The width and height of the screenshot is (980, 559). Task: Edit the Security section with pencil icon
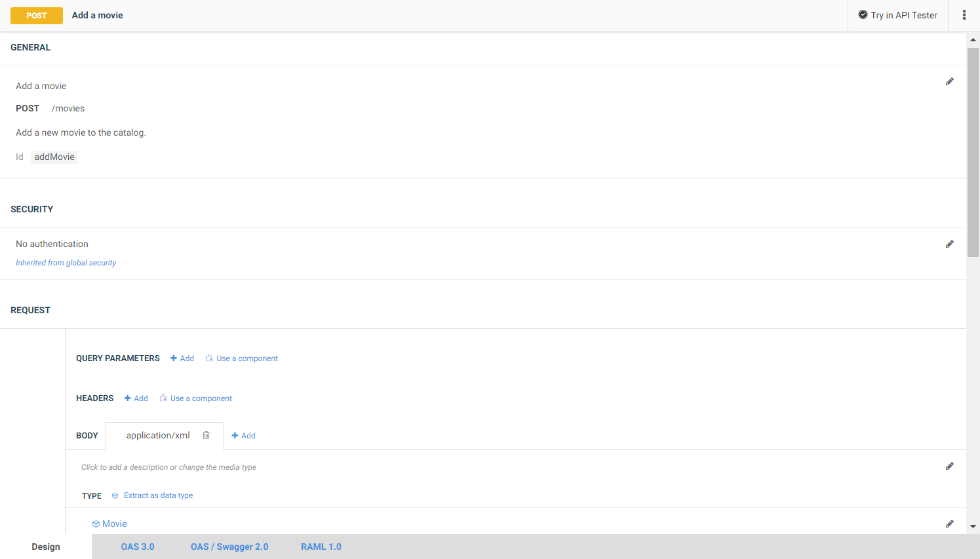(x=949, y=244)
